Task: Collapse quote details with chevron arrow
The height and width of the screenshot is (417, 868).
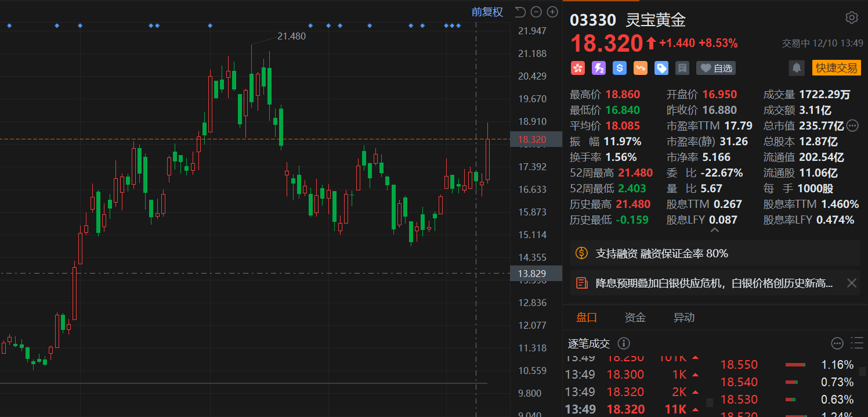Action: point(714,231)
